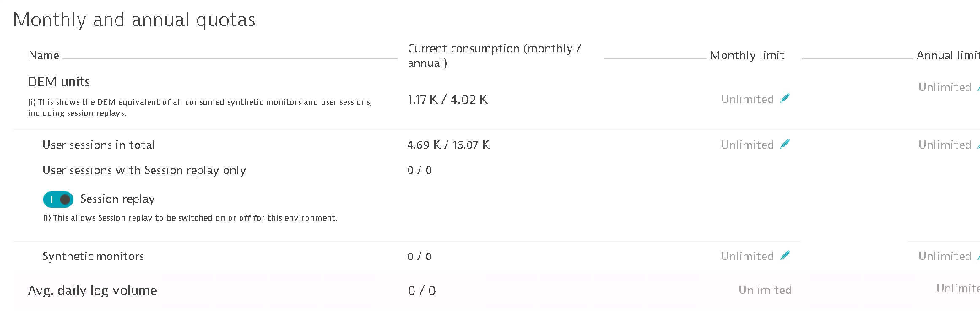Click User sessions annual Unlimited value
The image size is (980, 311).
tap(945, 145)
